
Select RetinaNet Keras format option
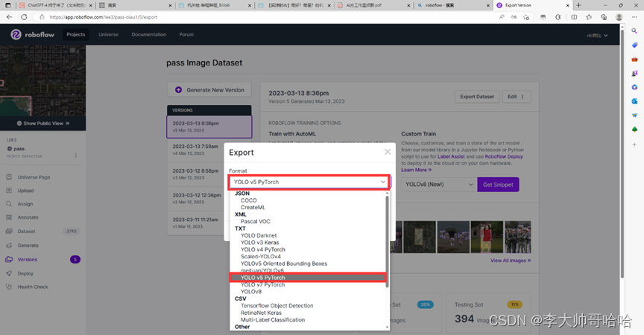[261, 313]
